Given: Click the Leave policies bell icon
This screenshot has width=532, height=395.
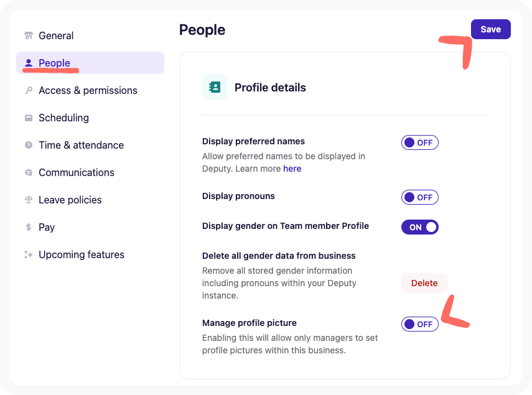Looking at the screenshot, I should 27,200.
